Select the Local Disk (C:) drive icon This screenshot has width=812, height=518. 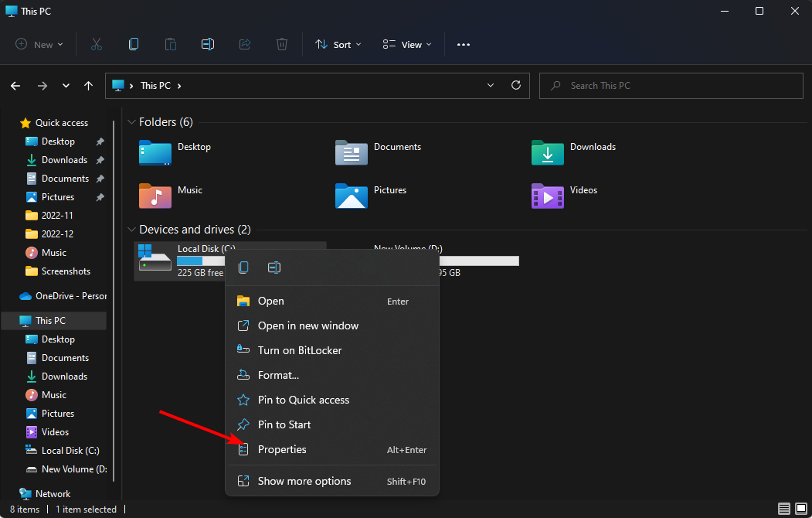(155, 257)
